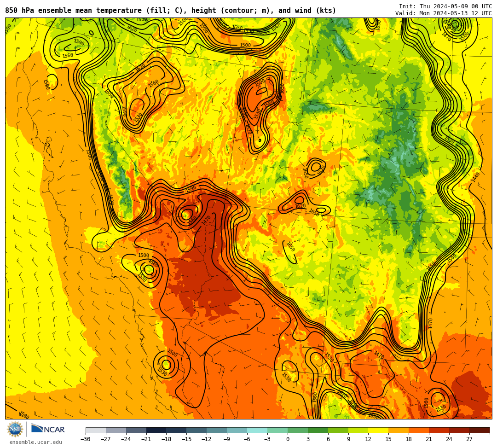This screenshot has height=448, width=497.
Task: Pick the aqua -6 to -3 colorbar swatch
Action: pos(257,430)
